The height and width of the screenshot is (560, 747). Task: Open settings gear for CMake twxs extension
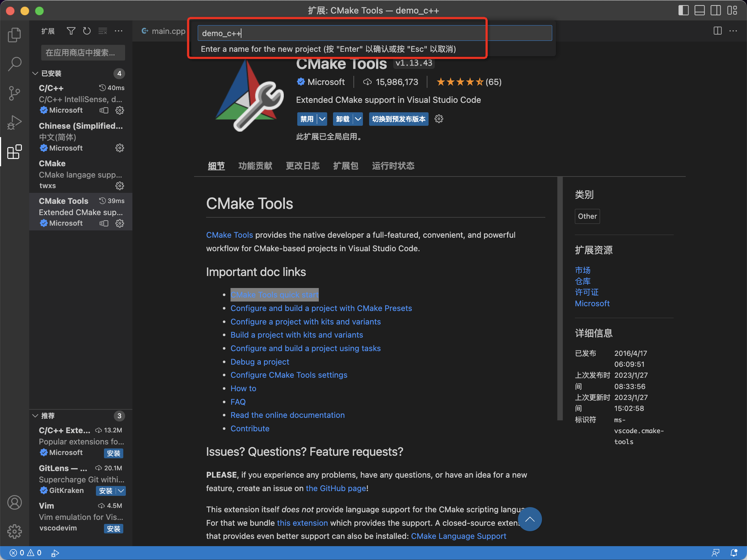click(120, 186)
